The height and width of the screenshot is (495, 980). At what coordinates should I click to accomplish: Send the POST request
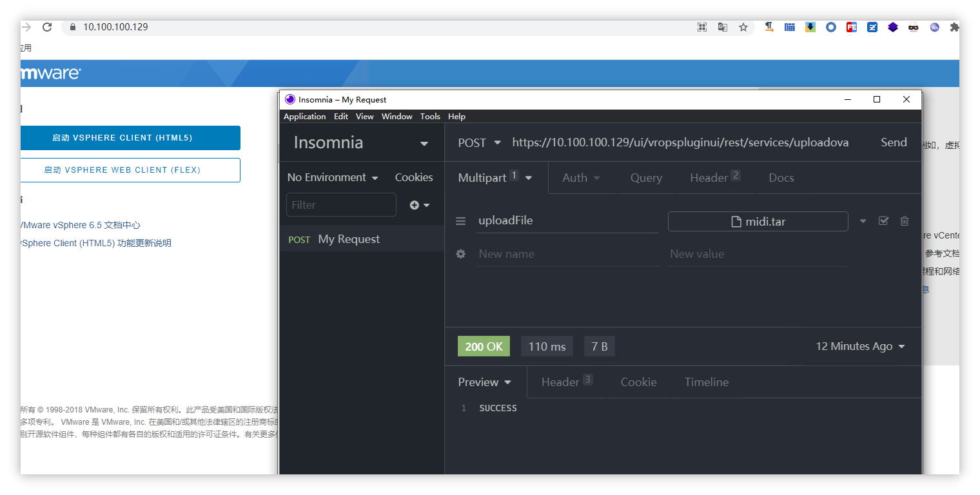[894, 142]
